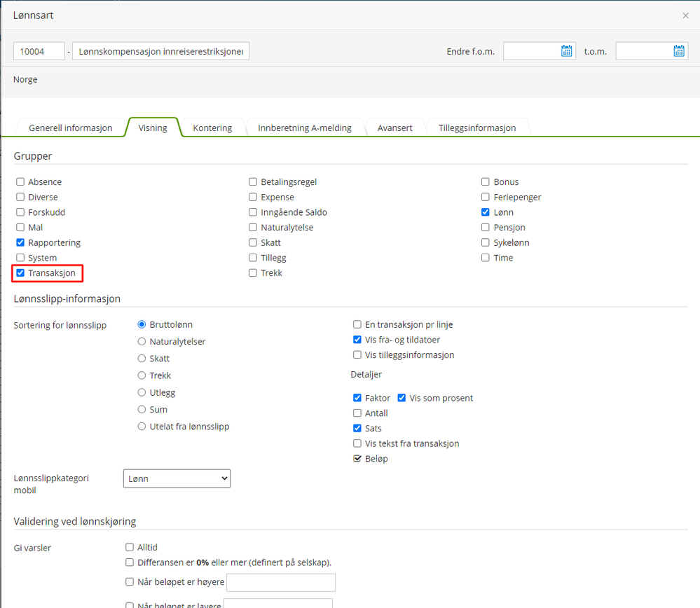Enable the Feriepenger checkbox

[486, 197]
